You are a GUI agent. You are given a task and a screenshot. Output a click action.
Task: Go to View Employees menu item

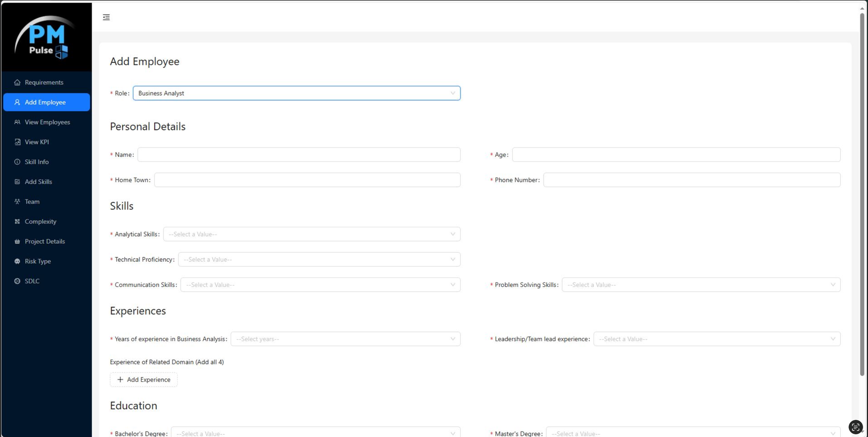pyautogui.click(x=47, y=123)
